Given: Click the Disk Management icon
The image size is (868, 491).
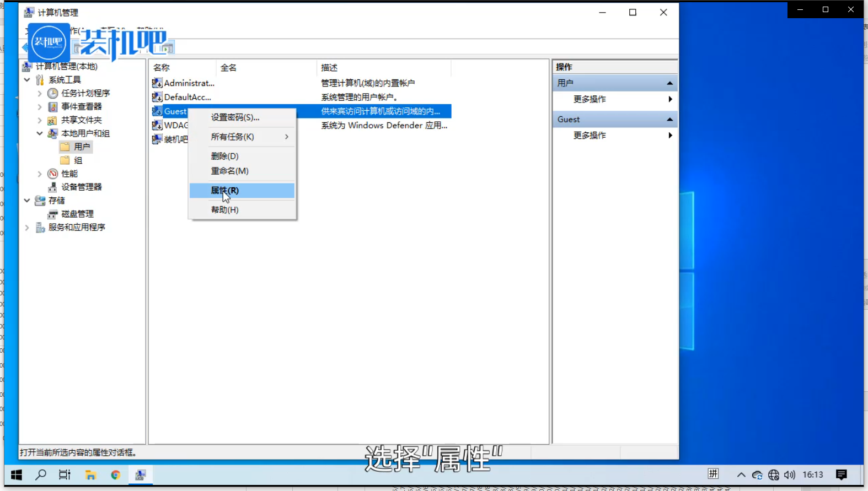Looking at the screenshot, I should click(x=53, y=214).
